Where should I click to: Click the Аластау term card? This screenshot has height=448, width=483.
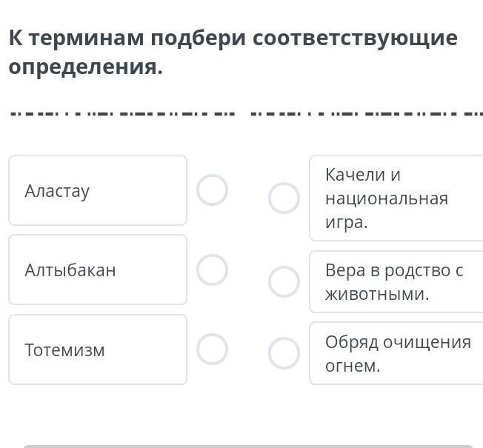98,190
